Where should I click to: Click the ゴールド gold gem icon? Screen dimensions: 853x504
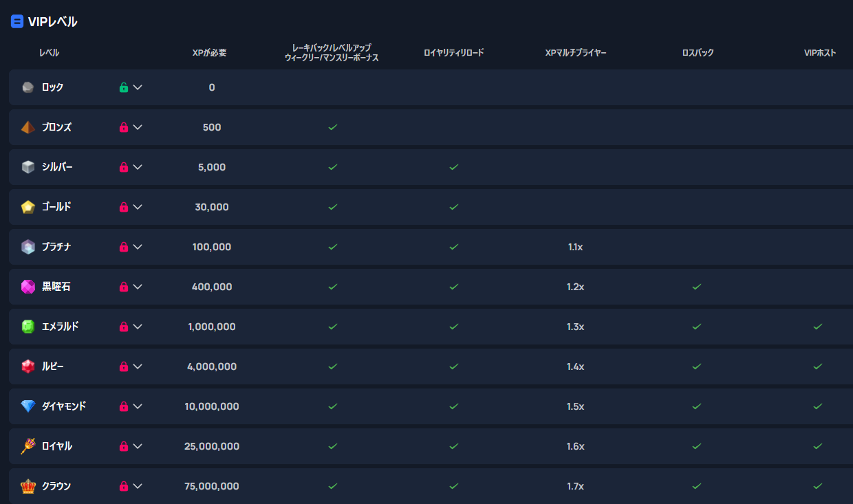pos(28,207)
